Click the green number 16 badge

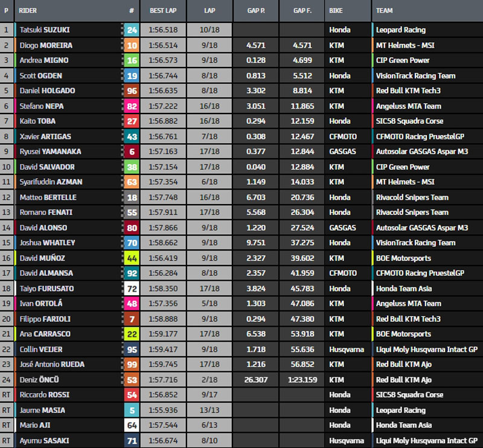tap(132, 60)
